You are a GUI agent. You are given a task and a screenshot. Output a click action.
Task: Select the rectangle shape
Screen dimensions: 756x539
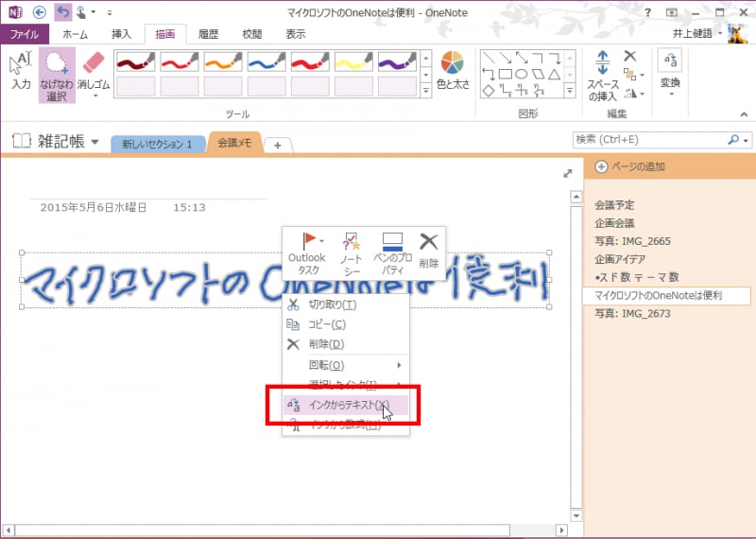tap(505, 75)
